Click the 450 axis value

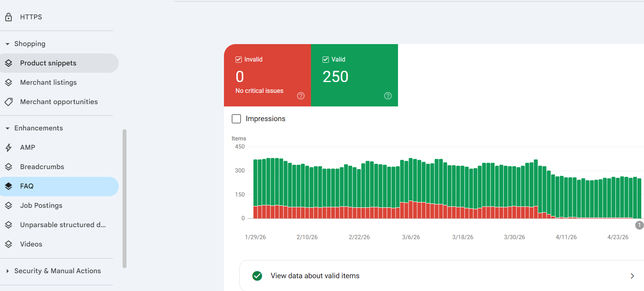coord(240,147)
